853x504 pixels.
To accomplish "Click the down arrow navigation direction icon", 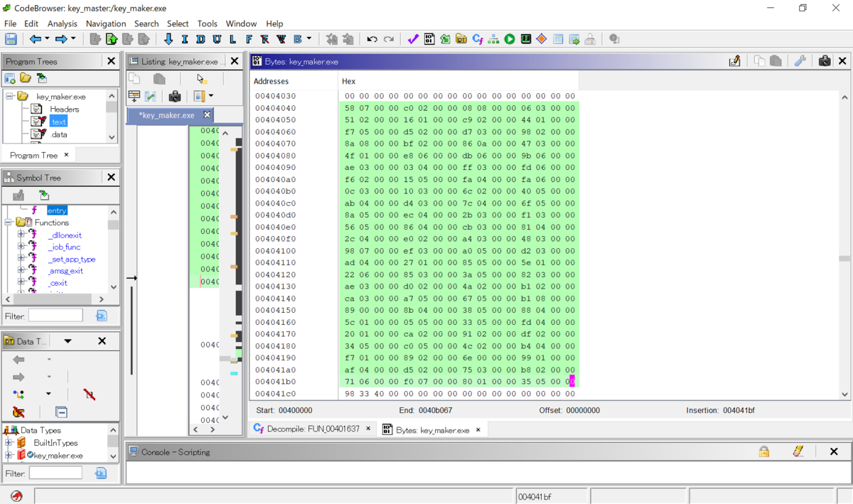I will 168,39.
